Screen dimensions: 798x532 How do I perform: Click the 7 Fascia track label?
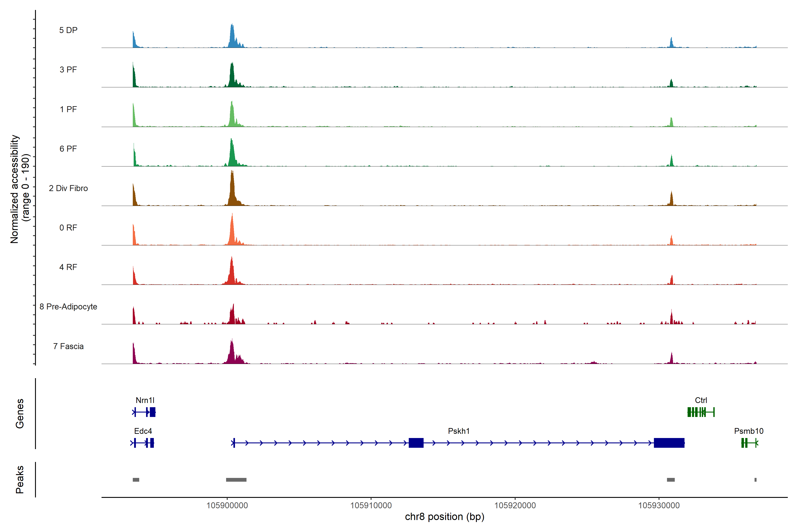click(x=68, y=346)
